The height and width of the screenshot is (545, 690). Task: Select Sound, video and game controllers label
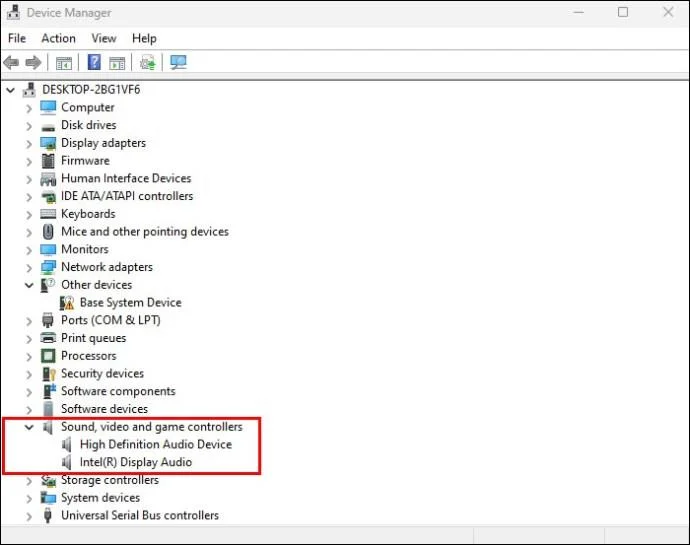click(x=152, y=427)
